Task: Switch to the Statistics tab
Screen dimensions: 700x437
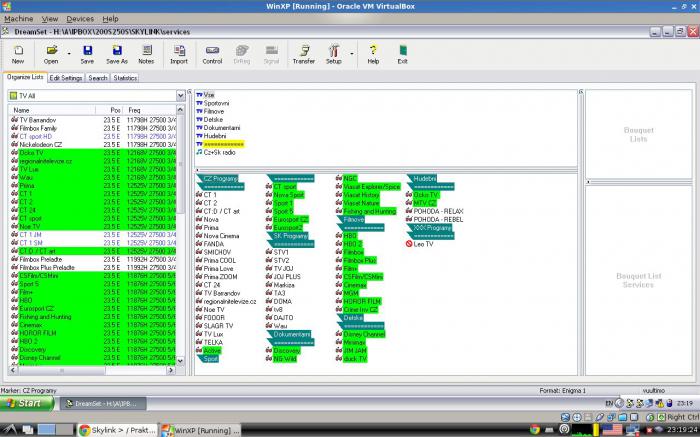Action: point(125,78)
